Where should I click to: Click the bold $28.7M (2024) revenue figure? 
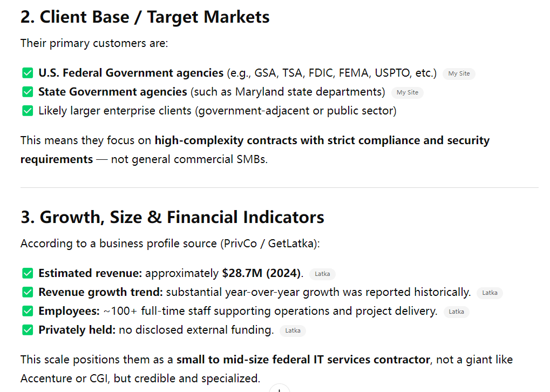pyautogui.click(x=261, y=273)
